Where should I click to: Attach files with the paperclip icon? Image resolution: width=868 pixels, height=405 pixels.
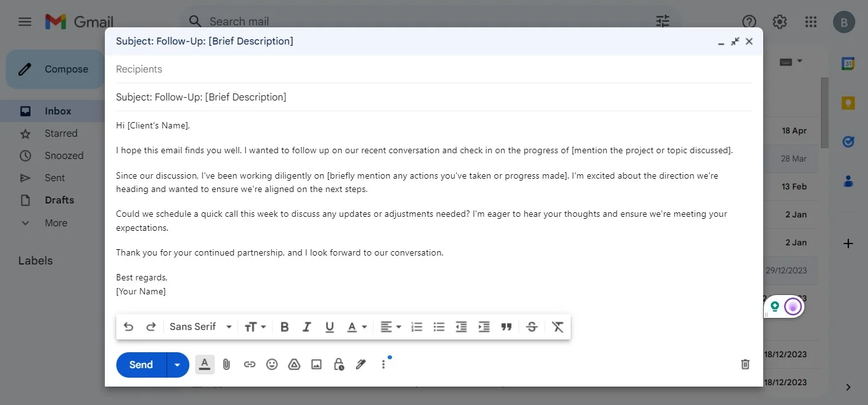click(227, 364)
